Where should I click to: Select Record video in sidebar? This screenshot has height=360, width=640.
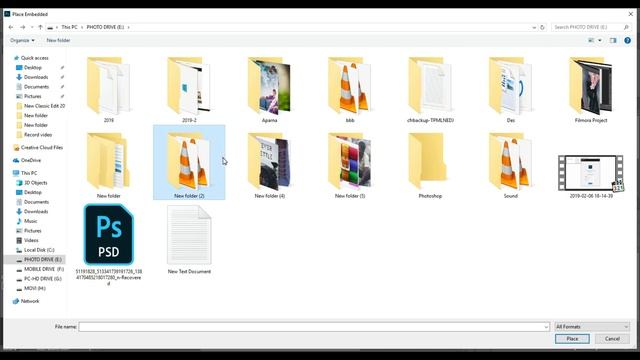(x=38, y=135)
